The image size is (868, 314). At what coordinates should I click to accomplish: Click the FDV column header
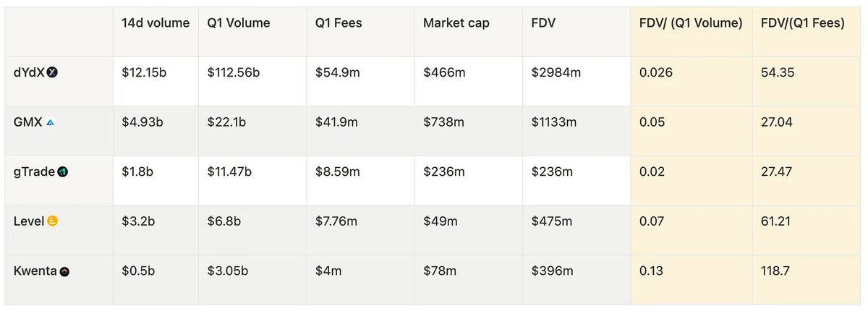tap(545, 23)
